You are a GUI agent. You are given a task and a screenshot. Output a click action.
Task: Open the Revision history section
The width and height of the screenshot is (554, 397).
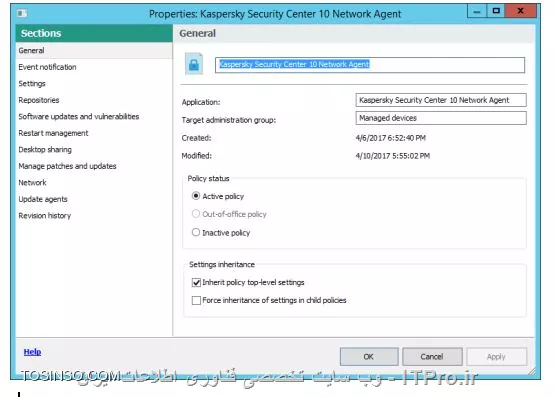[94, 215]
